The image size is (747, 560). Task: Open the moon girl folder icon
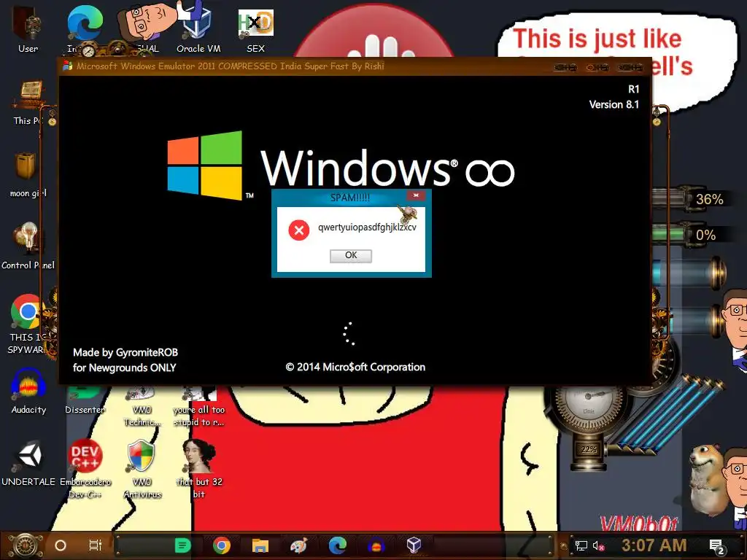coord(28,174)
